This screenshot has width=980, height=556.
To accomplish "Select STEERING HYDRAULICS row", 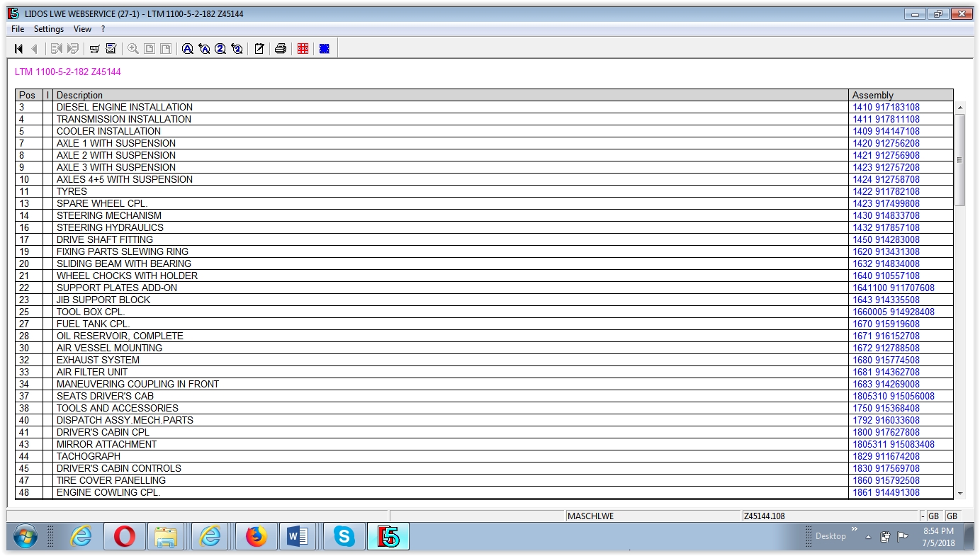I will click(484, 228).
